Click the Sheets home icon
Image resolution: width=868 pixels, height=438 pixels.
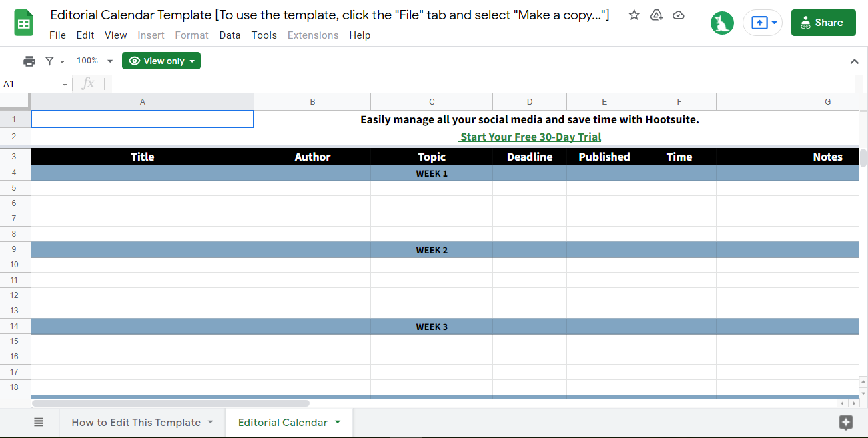[23, 22]
